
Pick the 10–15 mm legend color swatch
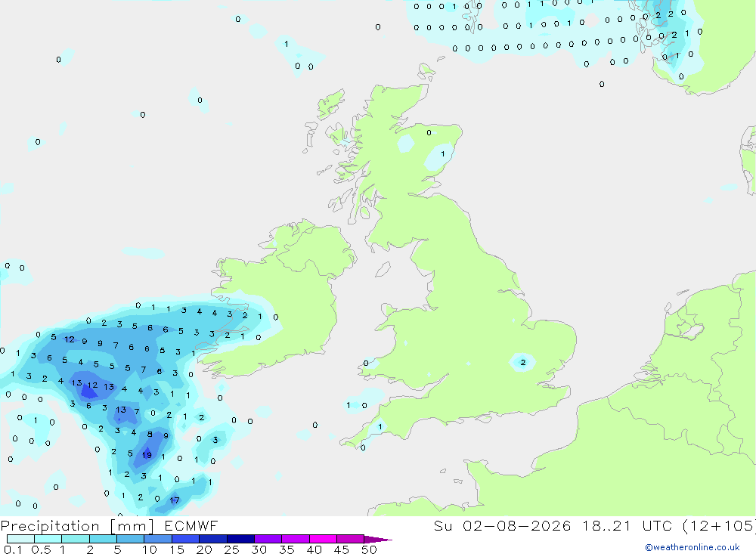[158, 539]
